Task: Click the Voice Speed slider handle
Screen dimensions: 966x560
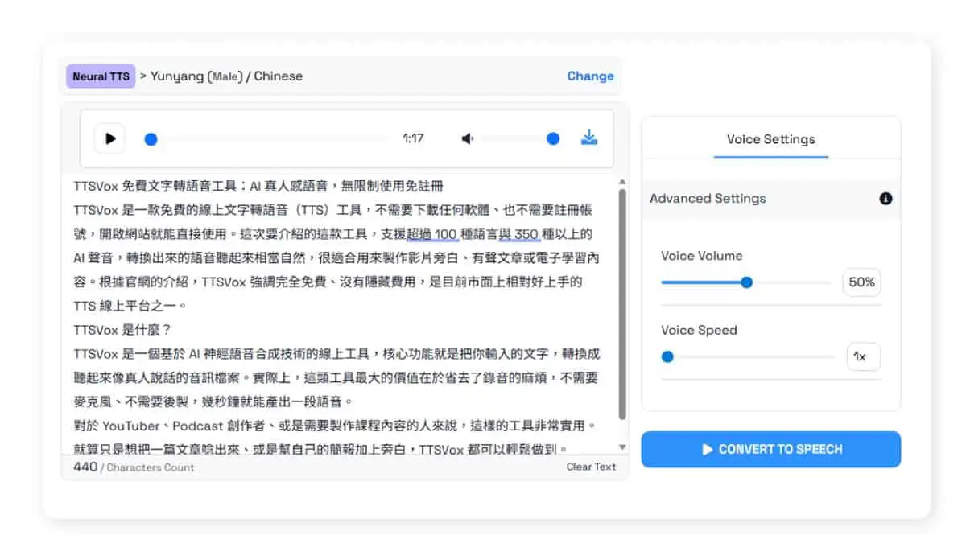Action: pos(667,356)
